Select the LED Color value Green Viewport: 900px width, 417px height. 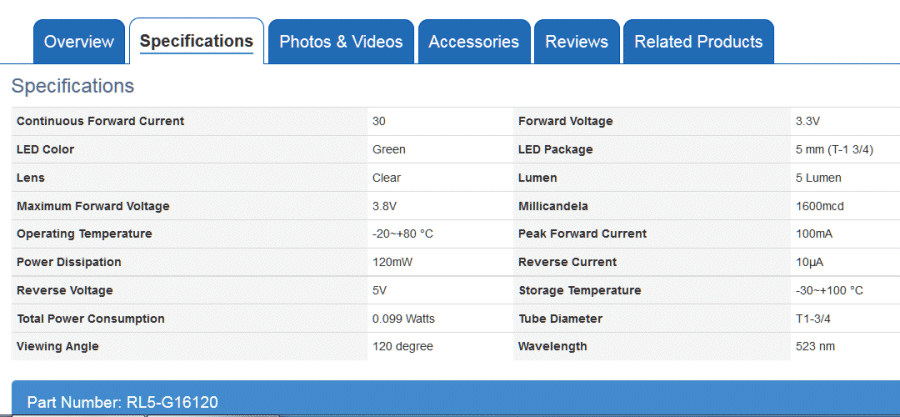(389, 149)
